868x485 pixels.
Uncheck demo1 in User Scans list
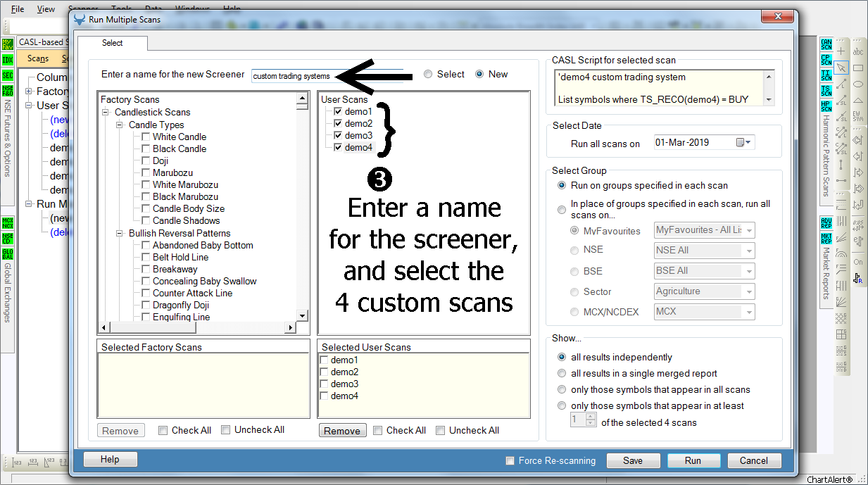pos(339,111)
